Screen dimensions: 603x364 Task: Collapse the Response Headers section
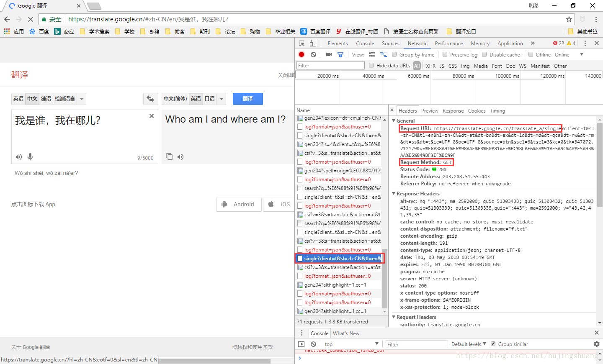[x=394, y=193]
